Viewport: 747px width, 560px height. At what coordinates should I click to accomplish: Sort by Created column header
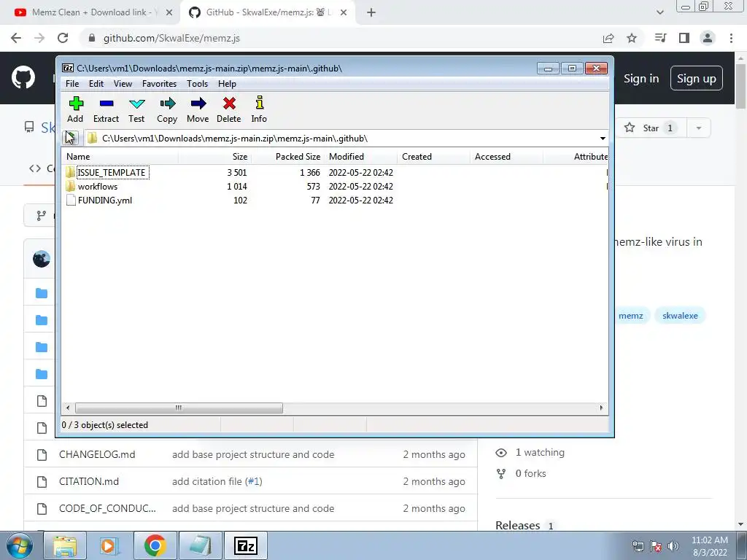pos(433,157)
